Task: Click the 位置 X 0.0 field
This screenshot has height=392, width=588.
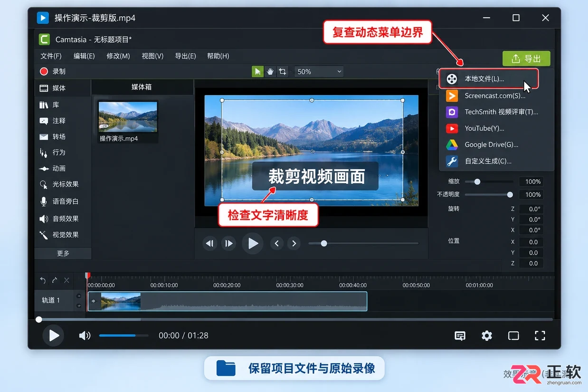Action: [x=531, y=242]
